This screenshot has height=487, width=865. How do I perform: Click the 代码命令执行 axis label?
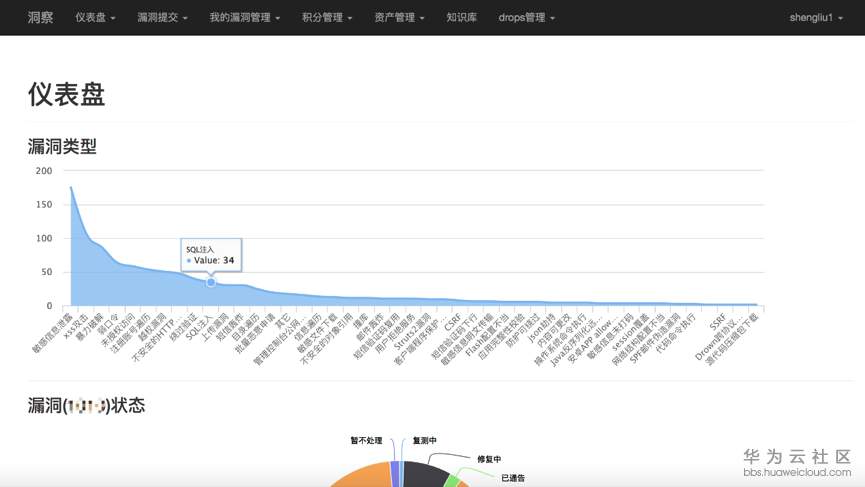[676, 333]
